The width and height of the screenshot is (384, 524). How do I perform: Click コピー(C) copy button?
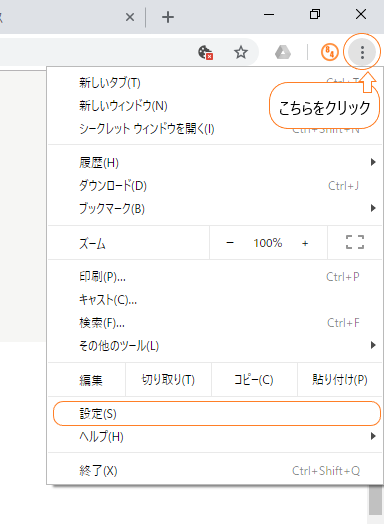point(254,380)
